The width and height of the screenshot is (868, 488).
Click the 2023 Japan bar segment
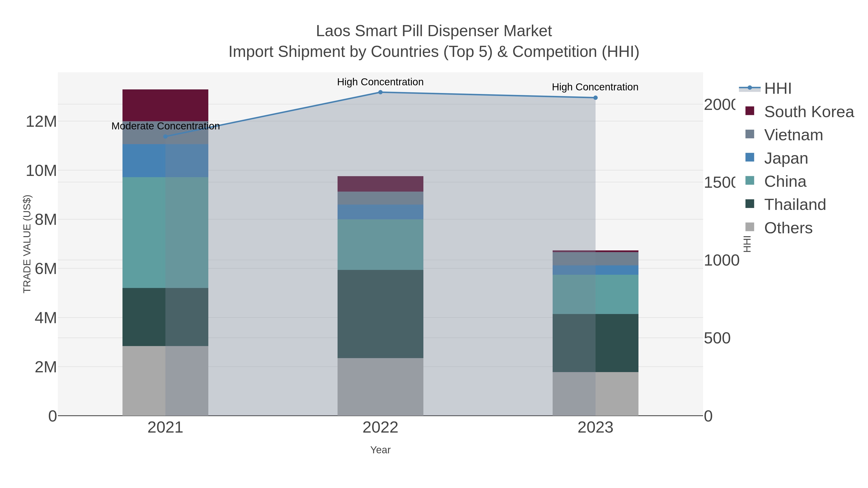[x=595, y=270]
